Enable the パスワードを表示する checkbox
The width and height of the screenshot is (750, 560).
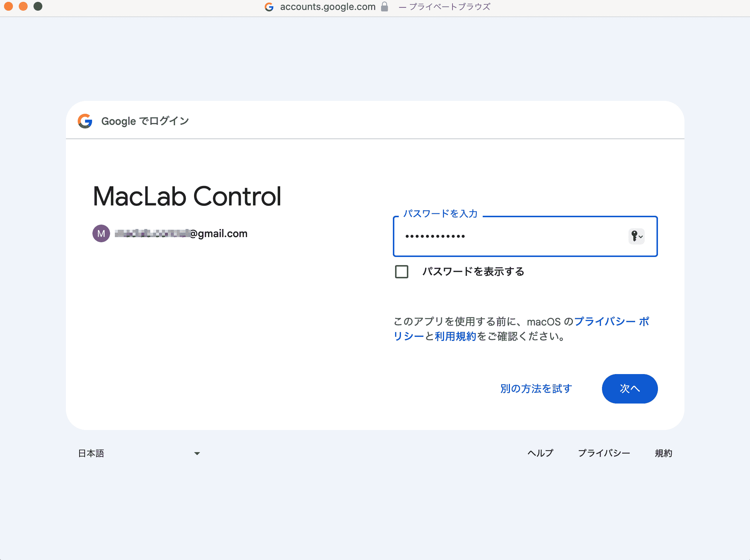(x=401, y=272)
